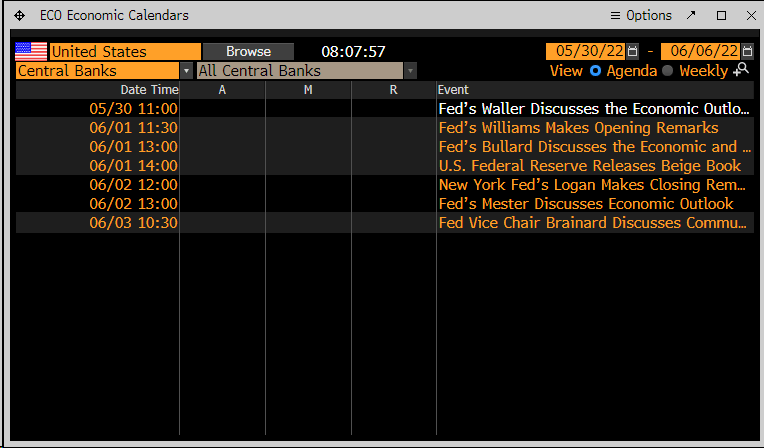Select the Agenda view radio button
Viewport: 764px width, 448px height.
tap(595, 71)
